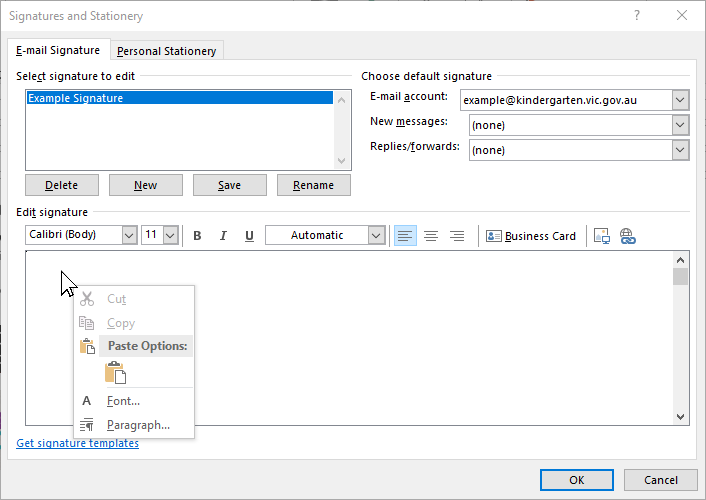Select Example Signature in the list
Image resolution: width=706 pixels, height=500 pixels.
[x=180, y=98]
